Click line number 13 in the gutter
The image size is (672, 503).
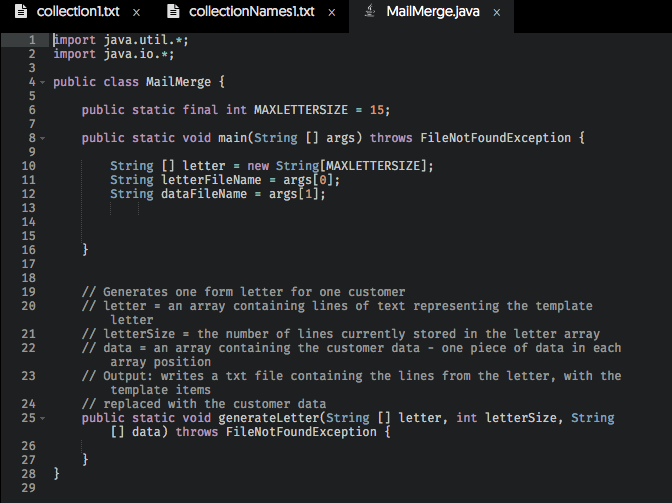28,208
